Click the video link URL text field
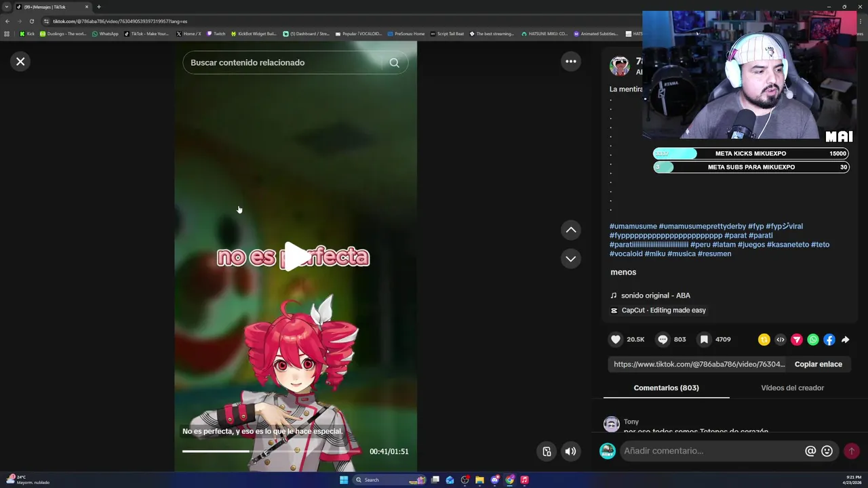 pos(698,364)
